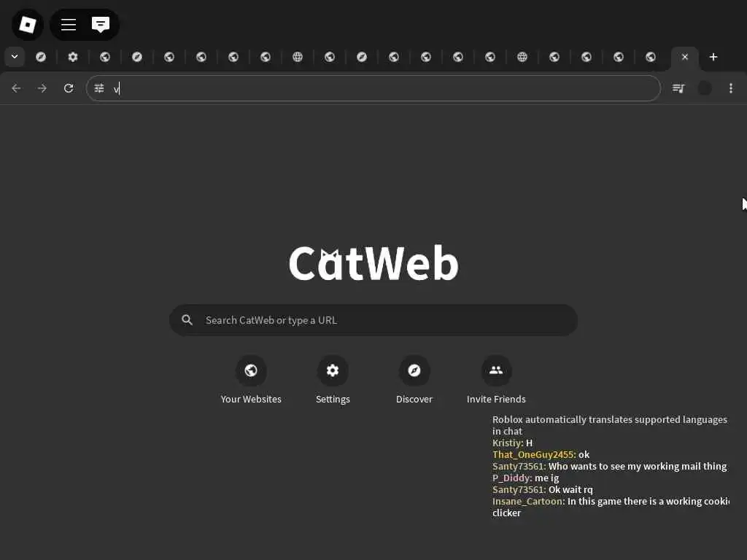Open a new tab with plus button
Image resolution: width=747 pixels, height=560 pixels.
click(x=713, y=57)
